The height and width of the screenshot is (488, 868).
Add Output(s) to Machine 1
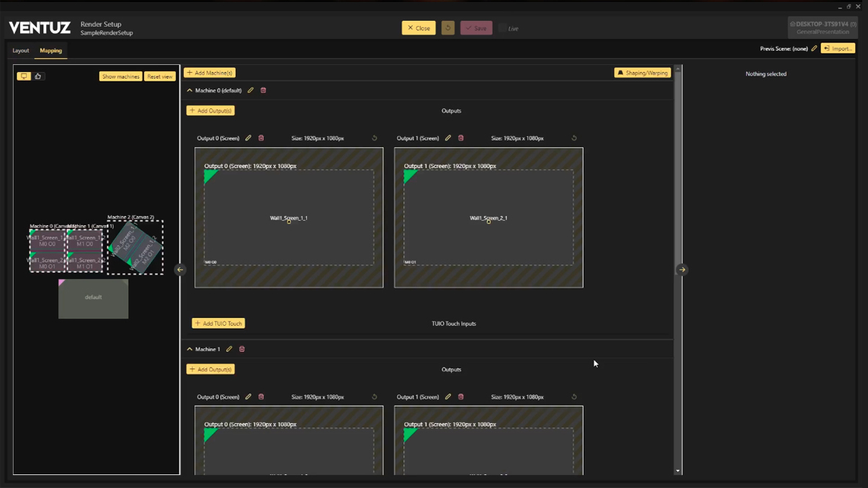[210, 370]
